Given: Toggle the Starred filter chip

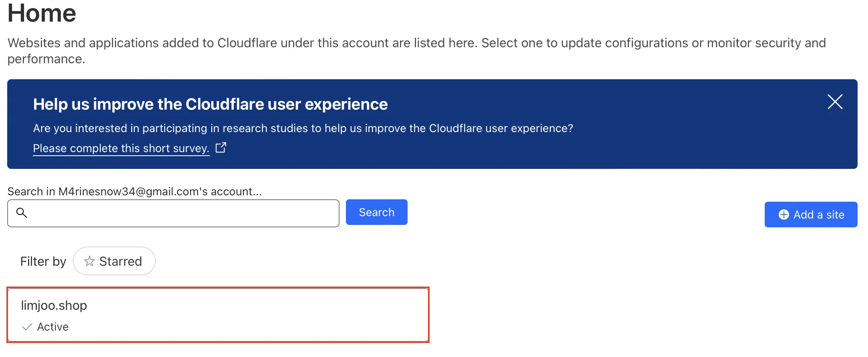Looking at the screenshot, I should pos(114,261).
